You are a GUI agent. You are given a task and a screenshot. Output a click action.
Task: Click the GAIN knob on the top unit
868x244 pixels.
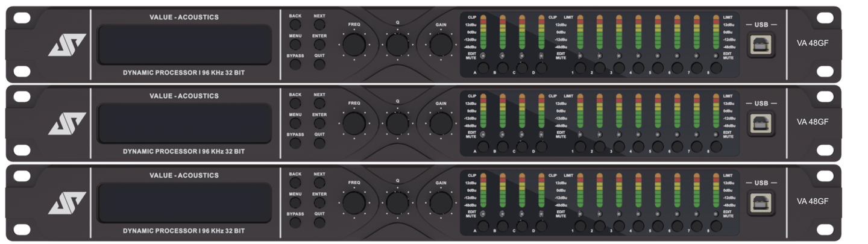tap(441, 45)
